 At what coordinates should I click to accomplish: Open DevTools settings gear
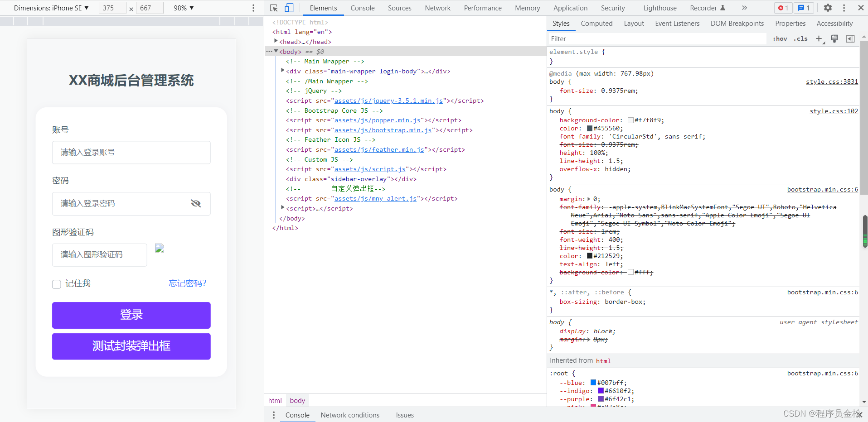(828, 8)
